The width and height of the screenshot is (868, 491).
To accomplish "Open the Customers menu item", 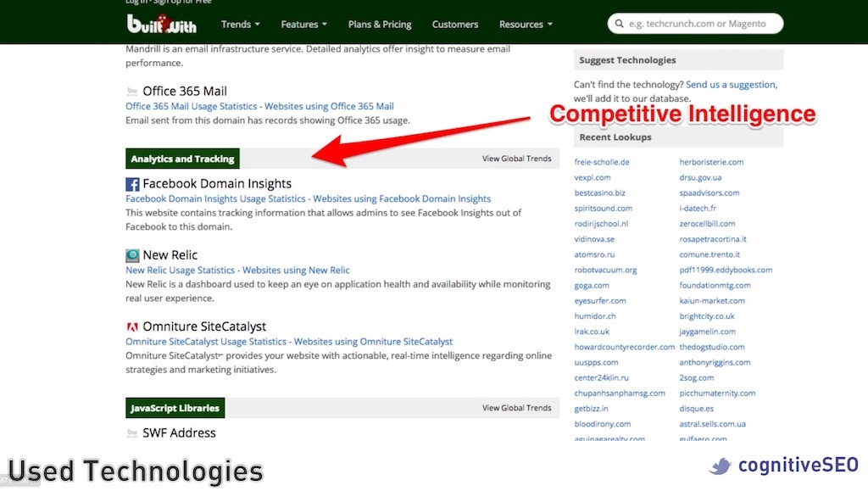I will pyautogui.click(x=455, y=25).
